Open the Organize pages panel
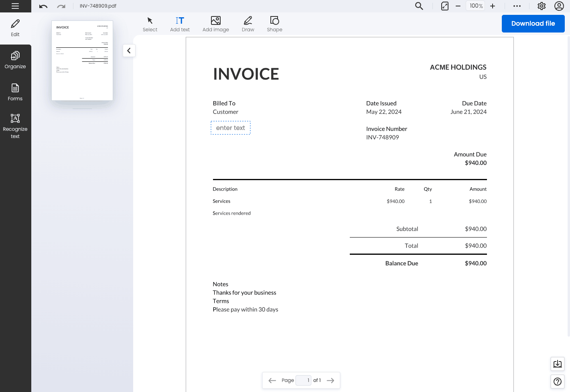The height and width of the screenshot is (392, 570). tap(15, 60)
